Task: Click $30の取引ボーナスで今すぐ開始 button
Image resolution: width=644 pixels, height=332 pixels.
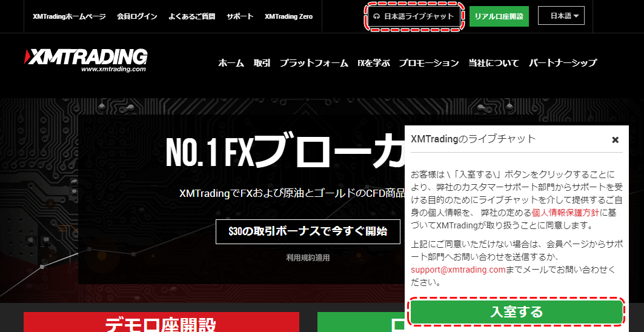Action: pos(308,231)
